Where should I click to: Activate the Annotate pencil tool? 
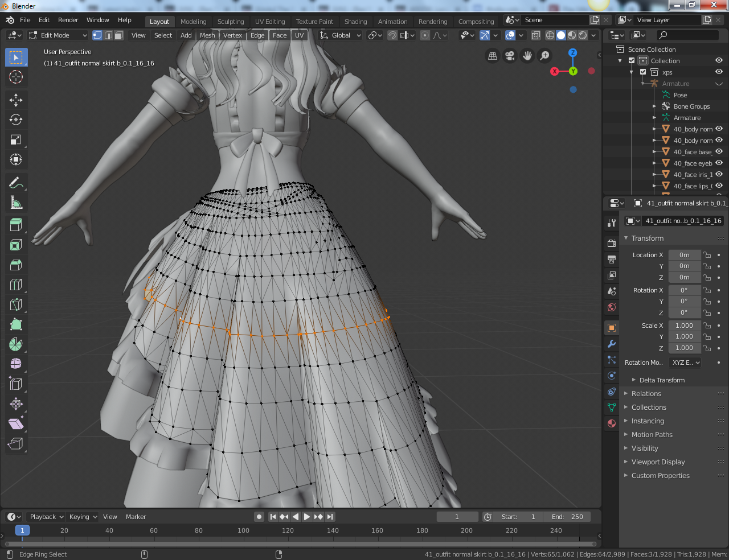pos(16,183)
